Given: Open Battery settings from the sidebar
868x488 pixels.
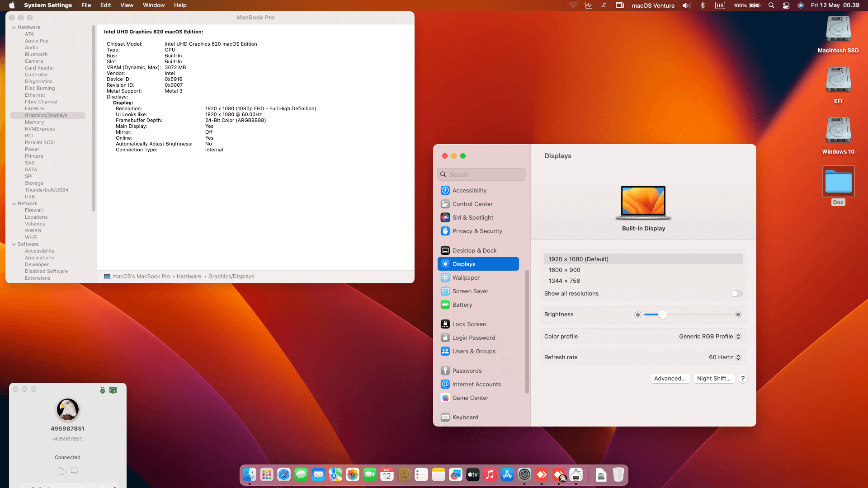Looking at the screenshot, I should pyautogui.click(x=462, y=305).
